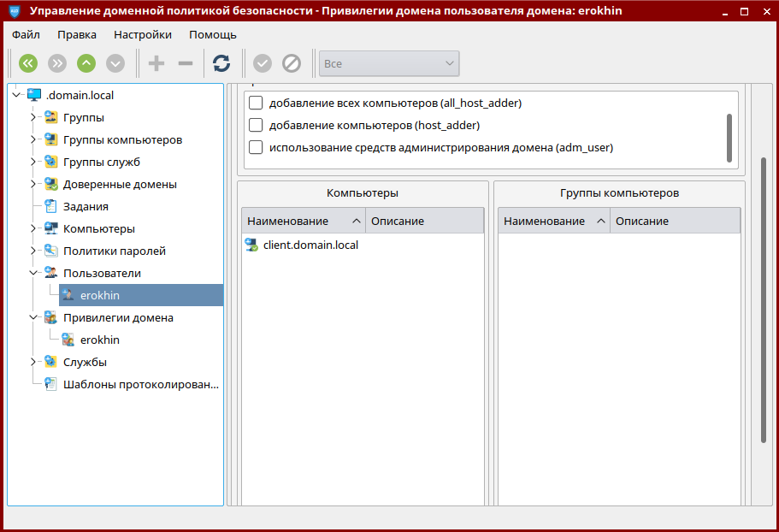The image size is (779, 532).
Task: Collapse the .domain.local root node
Action: tap(16, 95)
